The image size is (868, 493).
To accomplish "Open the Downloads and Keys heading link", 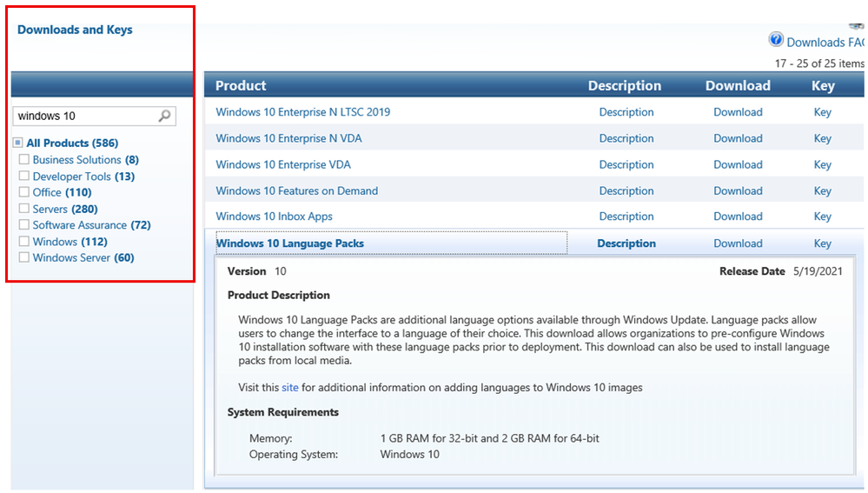I will click(x=75, y=30).
